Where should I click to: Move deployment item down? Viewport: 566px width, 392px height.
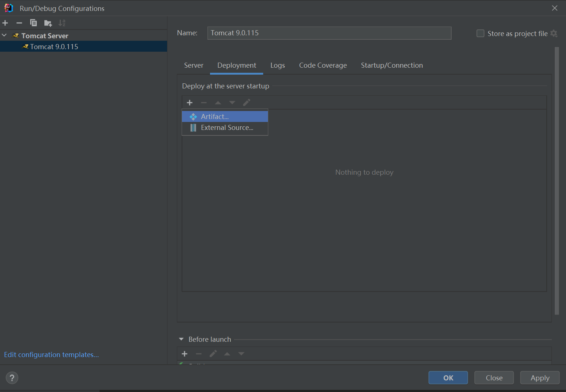pyautogui.click(x=232, y=103)
